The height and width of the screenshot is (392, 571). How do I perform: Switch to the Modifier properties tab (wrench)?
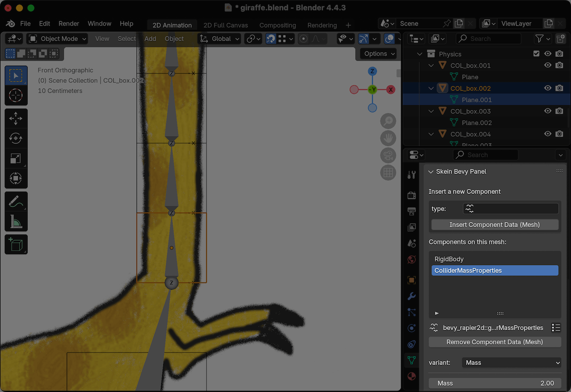click(x=411, y=296)
